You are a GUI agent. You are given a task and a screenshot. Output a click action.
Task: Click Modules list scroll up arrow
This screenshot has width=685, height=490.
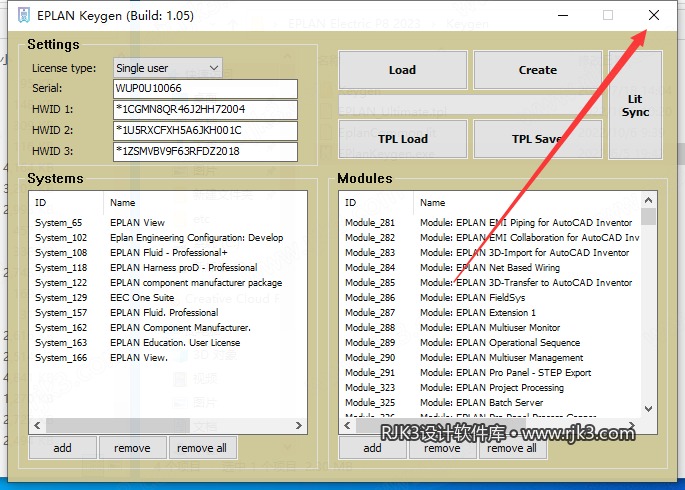coord(649,200)
